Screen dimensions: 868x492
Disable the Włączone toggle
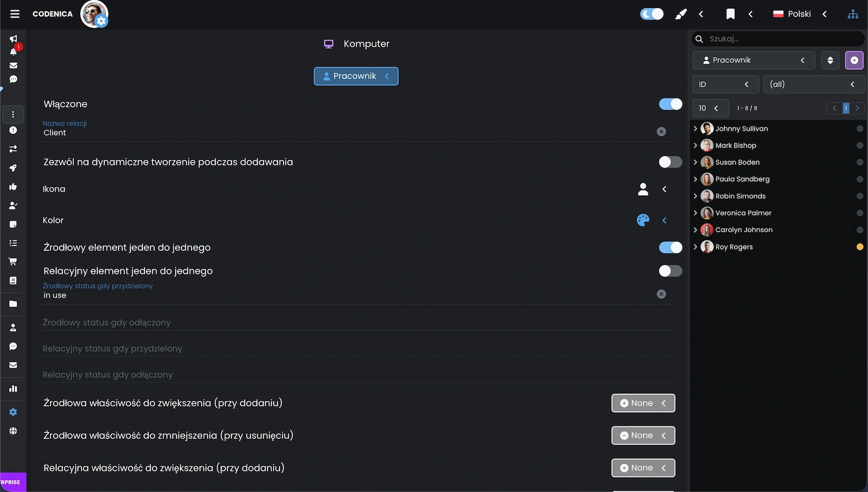point(670,104)
